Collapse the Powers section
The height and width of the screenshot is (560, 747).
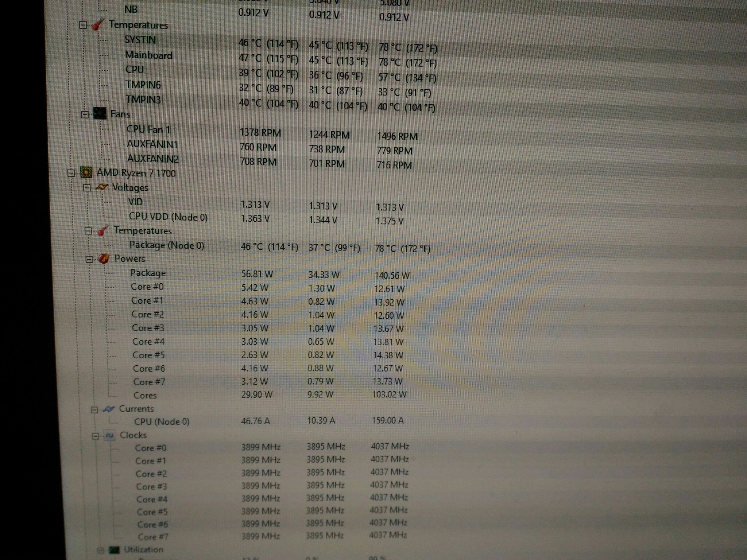(89, 259)
